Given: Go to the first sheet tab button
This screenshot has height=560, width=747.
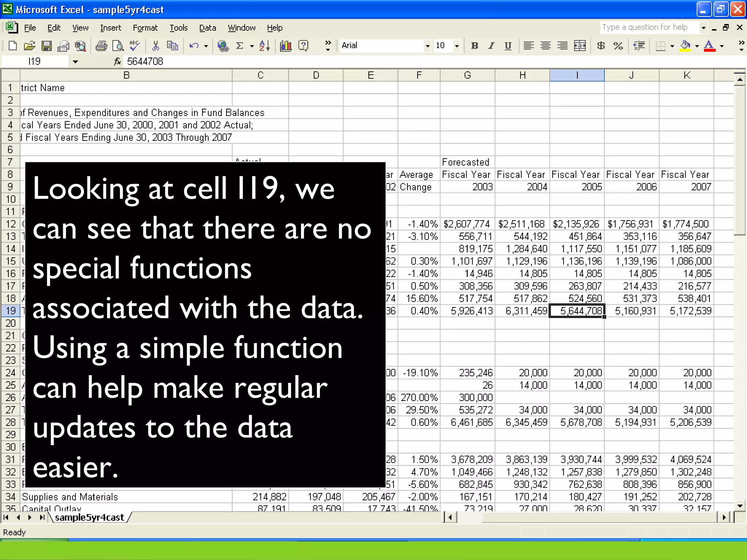Looking at the screenshot, I should coord(6,517).
